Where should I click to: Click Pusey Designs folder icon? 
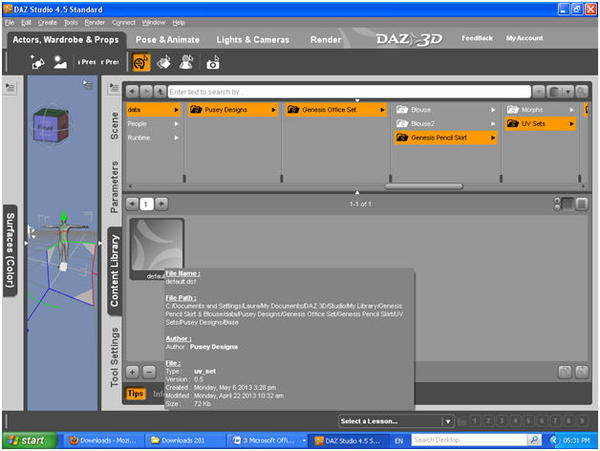[x=196, y=110]
